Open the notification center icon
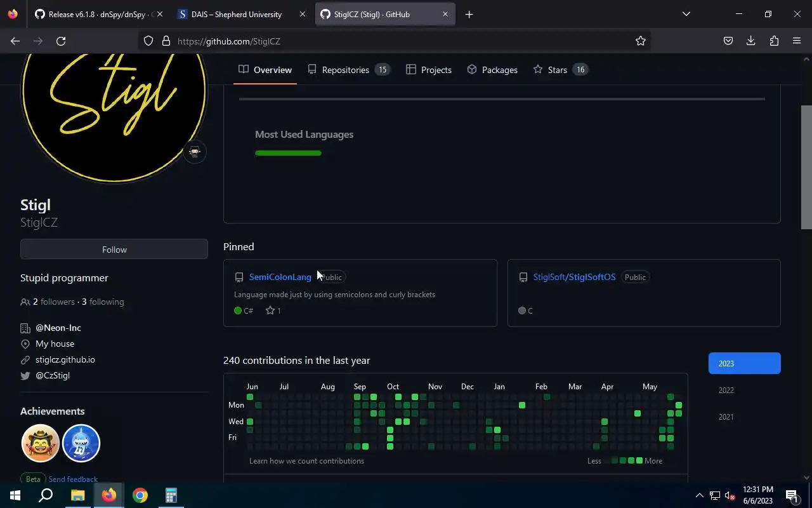 792,495
